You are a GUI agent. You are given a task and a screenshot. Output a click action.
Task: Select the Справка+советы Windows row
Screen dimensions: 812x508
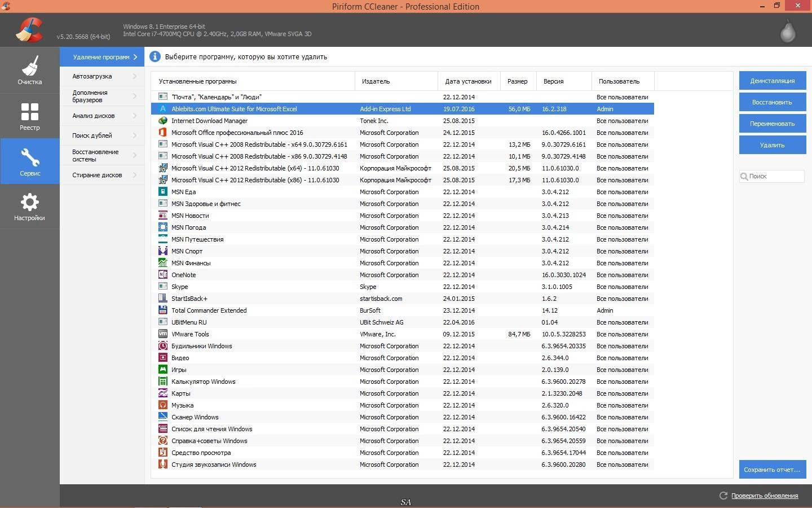coord(403,441)
